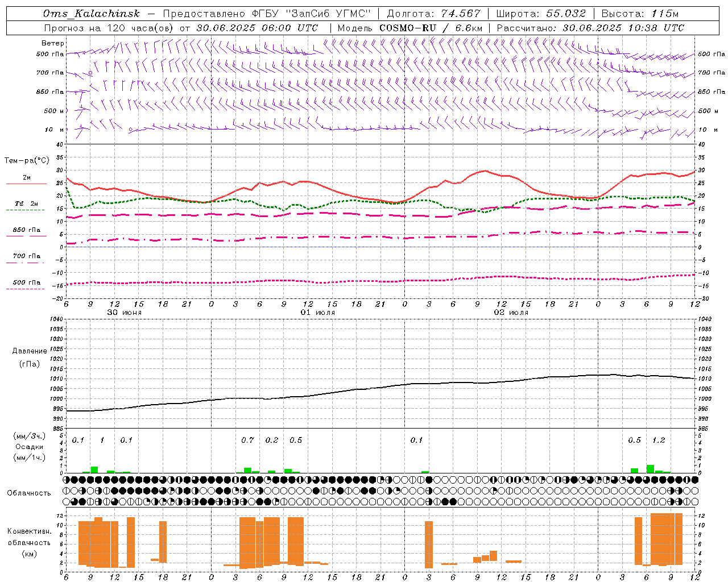The width and height of the screenshot is (728, 582).
Task: Click the Td 2м dew point legend entry
Action: pos(27,203)
